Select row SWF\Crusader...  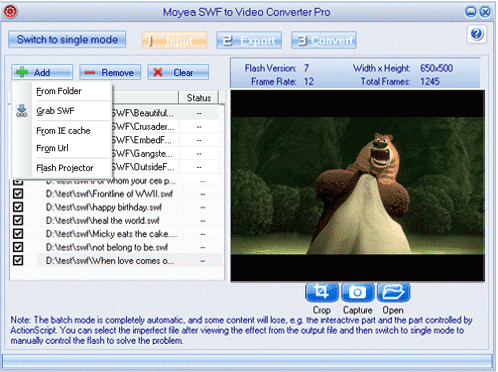tap(167, 127)
